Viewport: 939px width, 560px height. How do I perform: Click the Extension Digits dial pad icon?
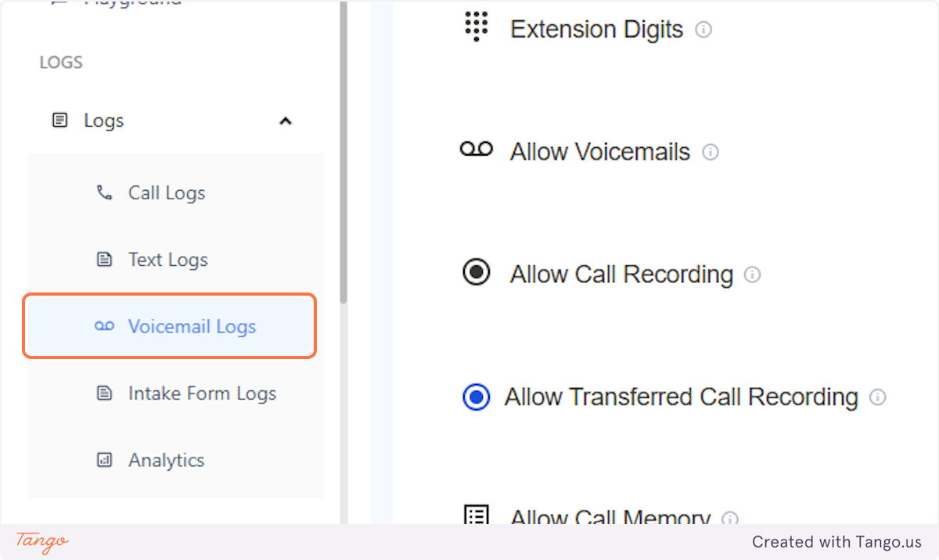[x=476, y=27]
